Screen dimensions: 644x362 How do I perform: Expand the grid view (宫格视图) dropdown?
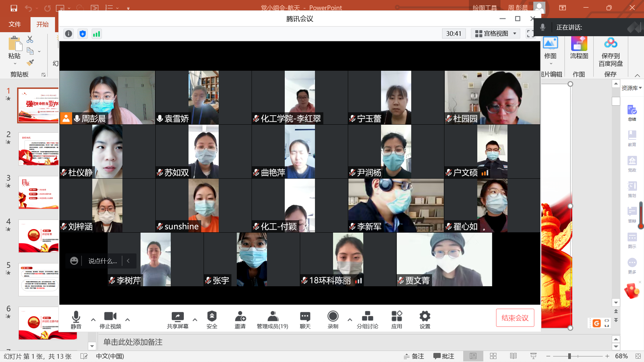[495, 34]
